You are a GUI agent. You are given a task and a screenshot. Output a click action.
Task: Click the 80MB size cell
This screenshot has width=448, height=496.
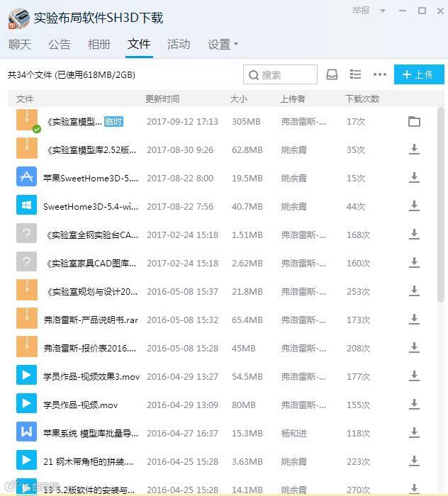coord(243,405)
